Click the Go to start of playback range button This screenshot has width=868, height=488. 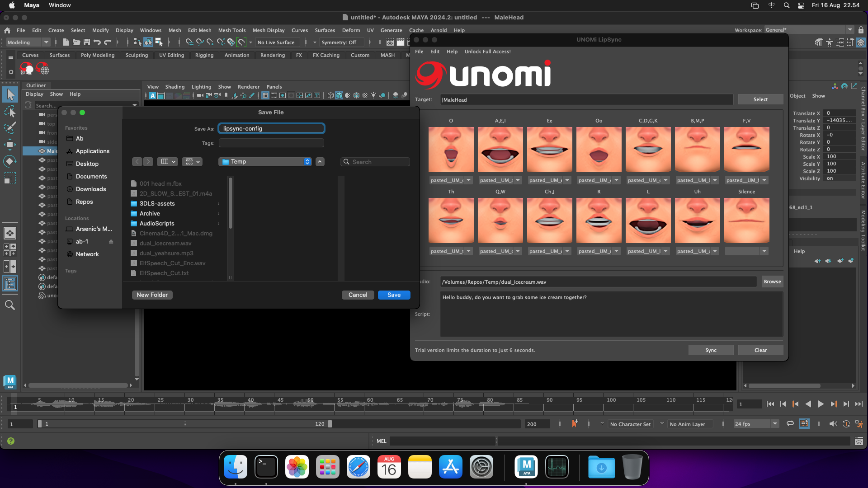click(x=770, y=404)
